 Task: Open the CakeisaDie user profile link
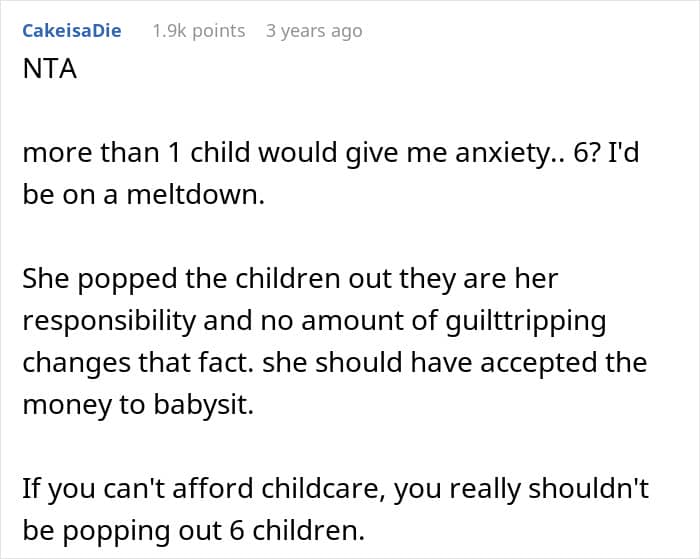[x=72, y=31]
